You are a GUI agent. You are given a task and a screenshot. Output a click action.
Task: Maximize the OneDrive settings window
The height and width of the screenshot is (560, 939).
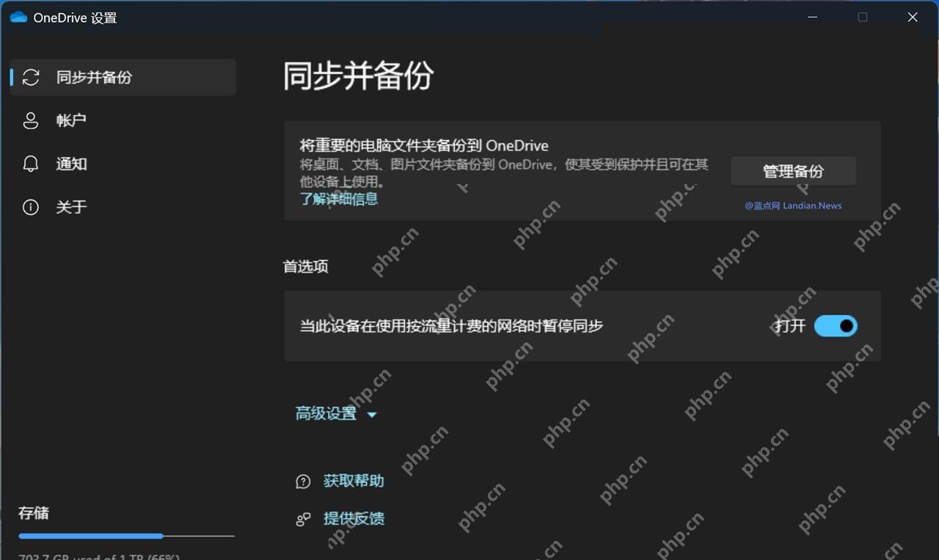[x=863, y=17]
